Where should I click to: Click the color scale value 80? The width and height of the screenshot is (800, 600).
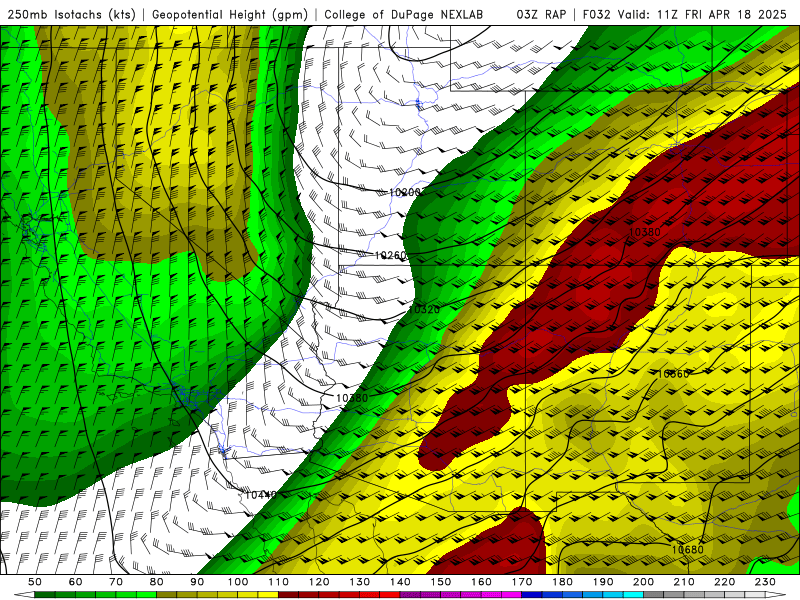[157, 582]
